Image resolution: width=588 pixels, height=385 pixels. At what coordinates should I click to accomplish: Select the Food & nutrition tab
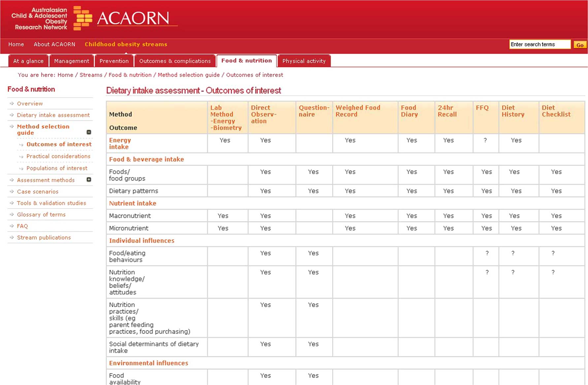pos(246,61)
